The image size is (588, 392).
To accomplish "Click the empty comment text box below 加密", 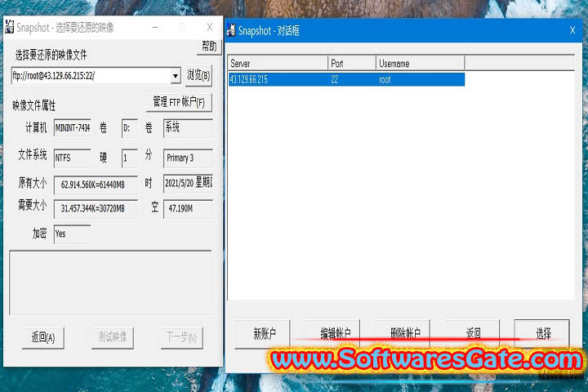I will 110,283.
